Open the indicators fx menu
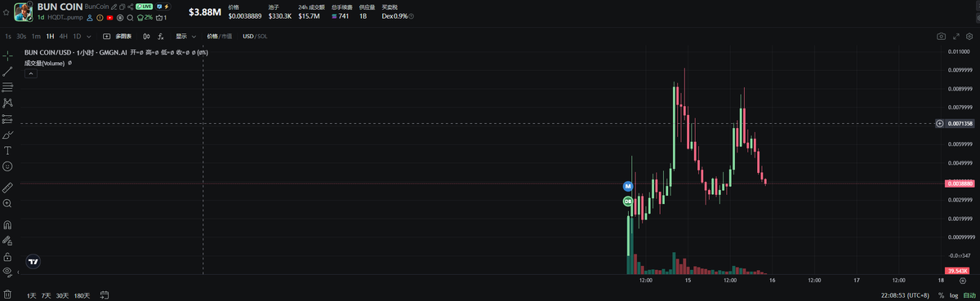The height and width of the screenshot is (301, 980). 161,36
